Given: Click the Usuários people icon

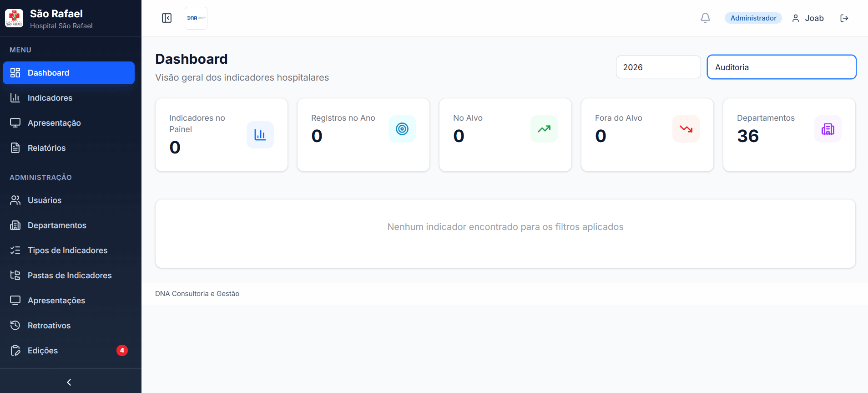Looking at the screenshot, I should (15, 200).
